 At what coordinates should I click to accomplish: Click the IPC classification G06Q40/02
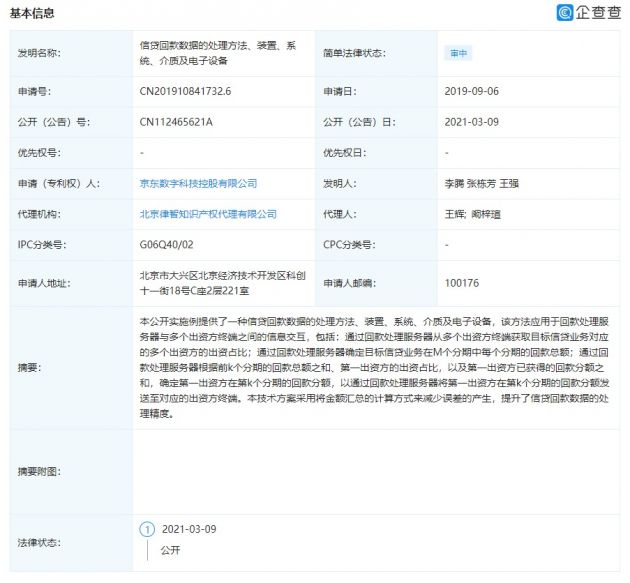(x=167, y=244)
